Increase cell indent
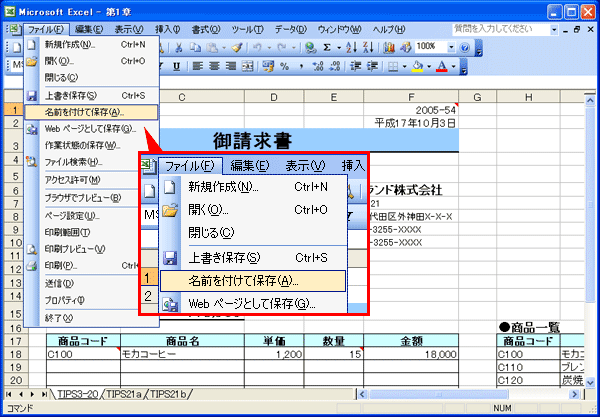Image resolution: width=600 pixels, height=417 pixels. (373, 67)
